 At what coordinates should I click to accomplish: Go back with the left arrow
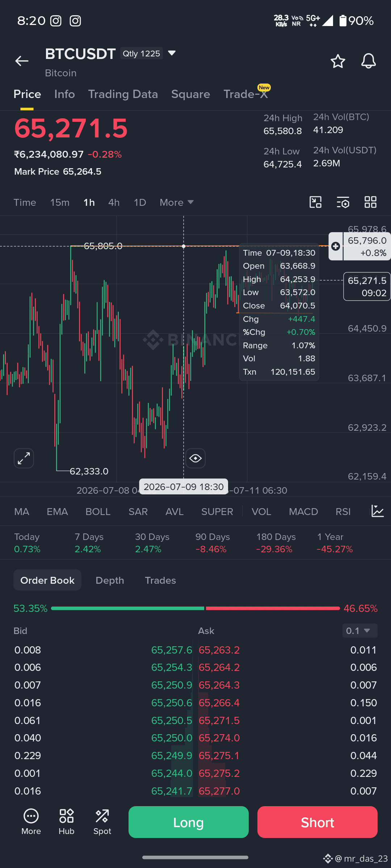point(22,61)
